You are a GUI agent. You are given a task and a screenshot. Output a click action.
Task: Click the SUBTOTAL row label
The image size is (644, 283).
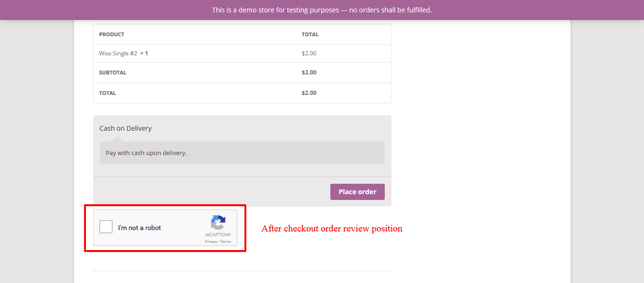pos(113,73)
